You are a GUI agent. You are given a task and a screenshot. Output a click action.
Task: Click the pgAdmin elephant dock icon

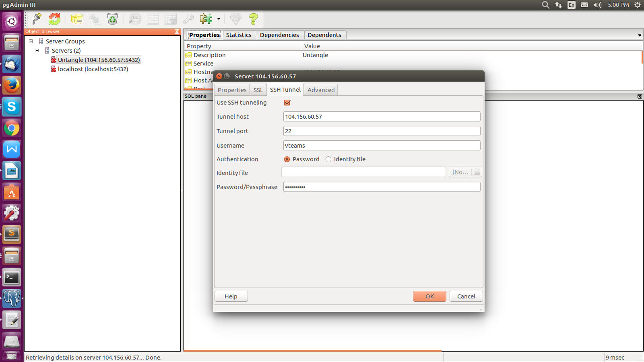12,298
